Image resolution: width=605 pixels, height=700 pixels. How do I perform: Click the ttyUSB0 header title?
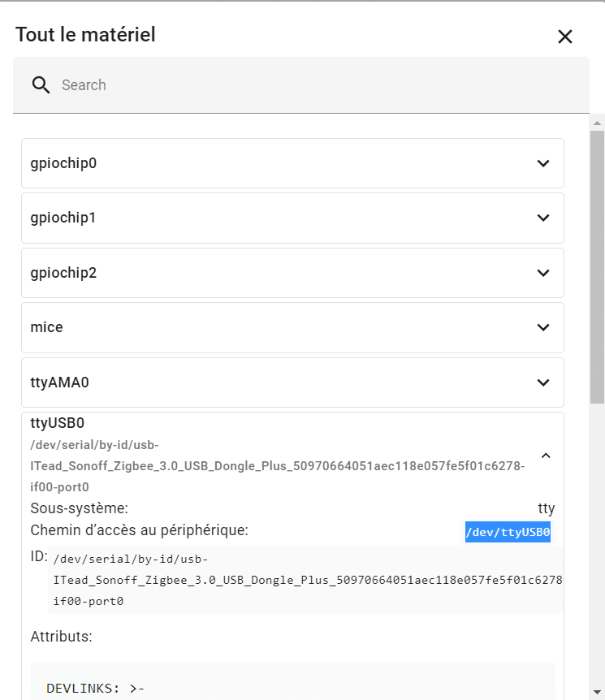[57, 423]
